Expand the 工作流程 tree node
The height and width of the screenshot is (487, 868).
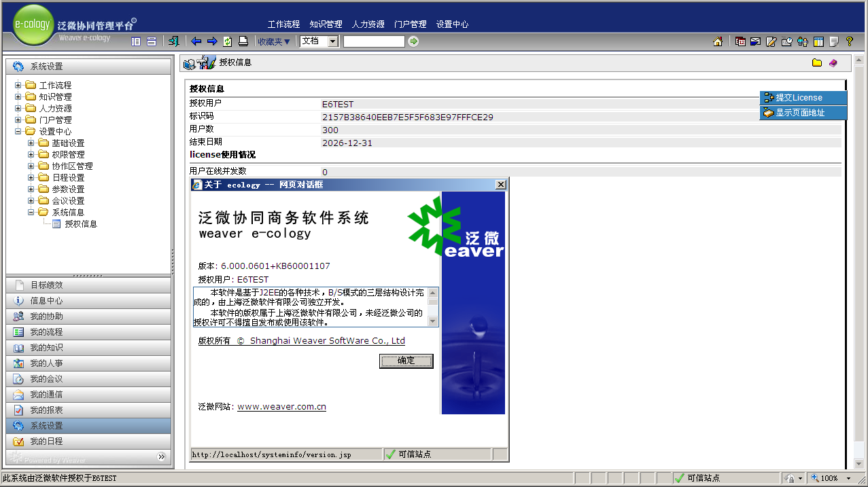click(x=18, y=86)
